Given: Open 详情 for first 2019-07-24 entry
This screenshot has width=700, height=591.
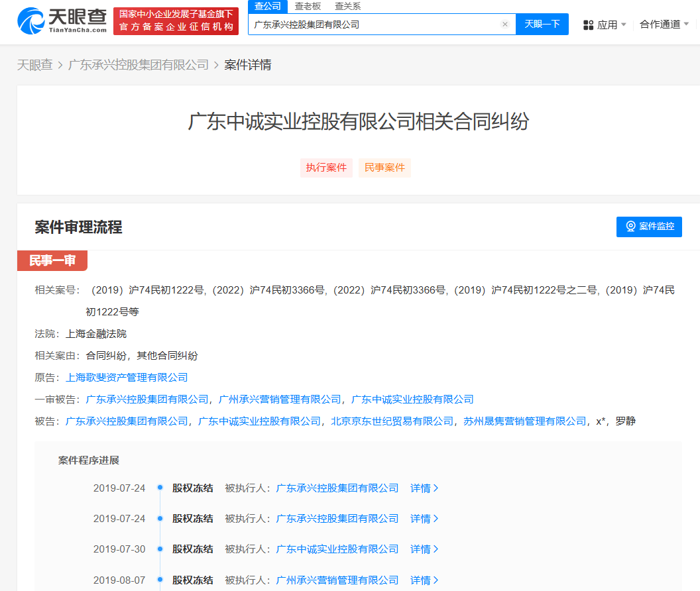Looking at the screenshot, I should 424,488.
